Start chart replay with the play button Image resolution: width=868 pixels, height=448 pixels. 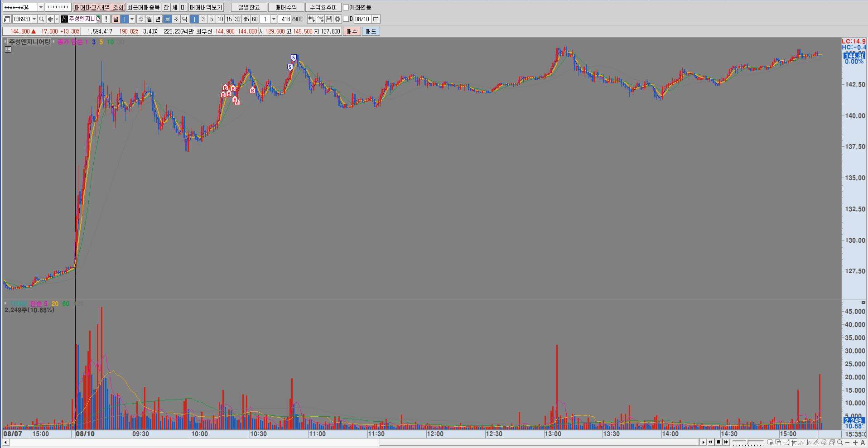click(704, 442)
